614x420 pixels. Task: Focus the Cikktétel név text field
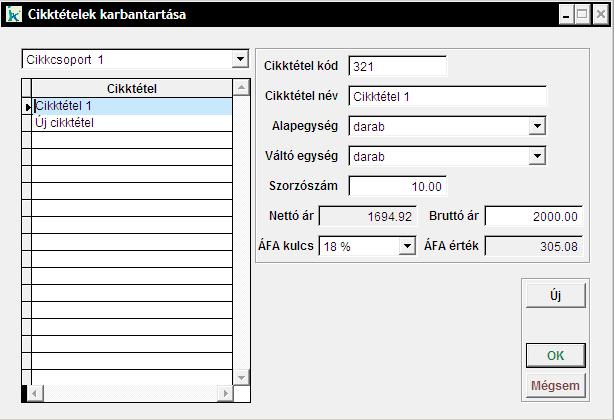pos(446,96)
